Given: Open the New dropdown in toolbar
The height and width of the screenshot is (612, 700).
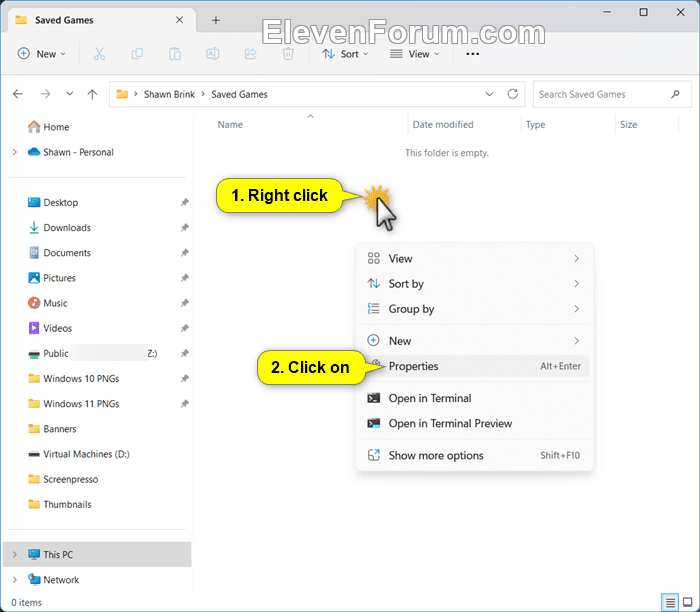Looking at the screenshot, I should (42, 54).
